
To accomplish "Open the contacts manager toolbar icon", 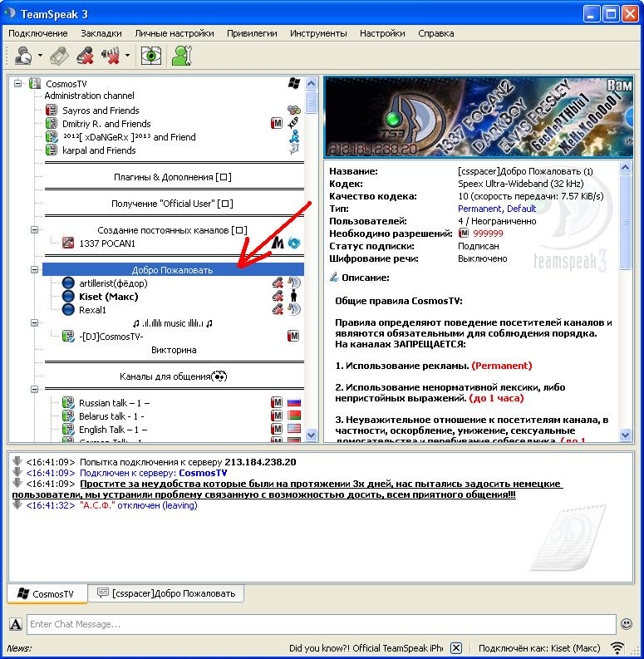I will coord(182,56).
